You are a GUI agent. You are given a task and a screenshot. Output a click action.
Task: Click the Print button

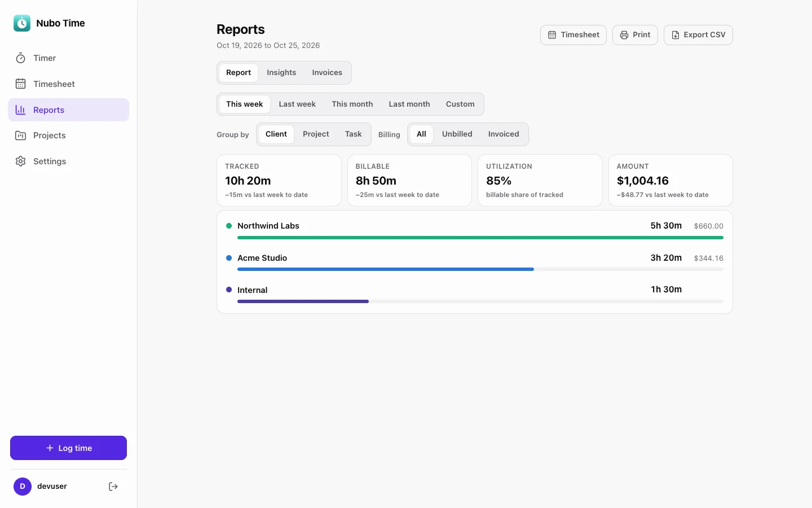tap(635, 35)
